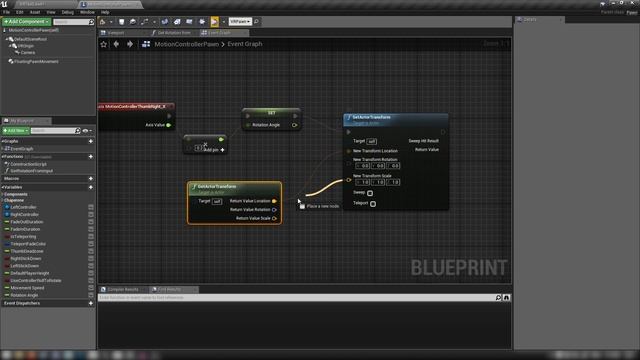640x360 pixels.
Task: Collapse the DefaultSceneRoot tree node
Action: 7,39
